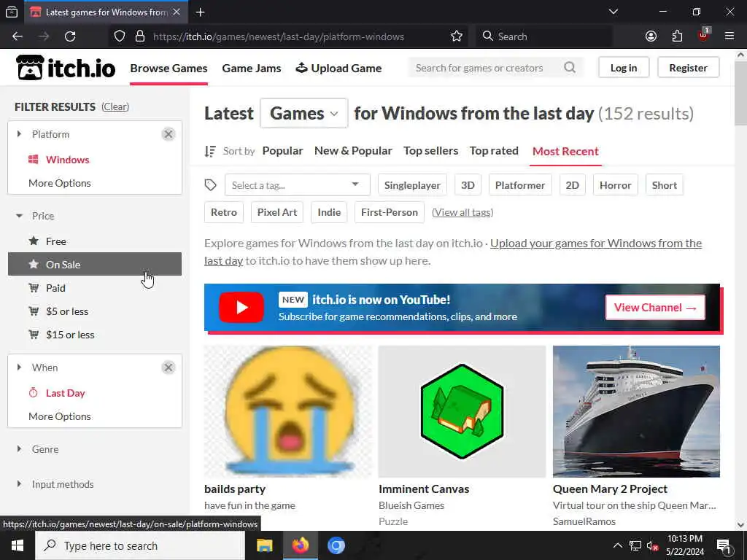Toggle the Horror tag
The width and height of the screenshot is (747, 560).
pyautogui.click(x=615, y=185)
